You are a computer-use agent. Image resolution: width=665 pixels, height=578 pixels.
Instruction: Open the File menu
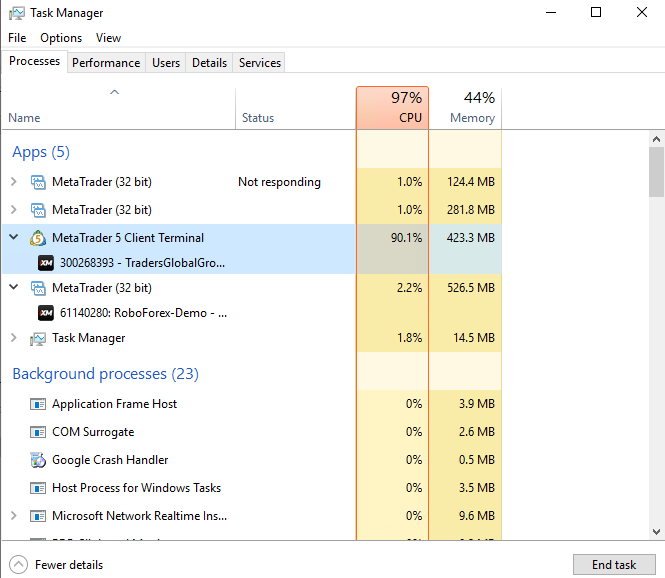[x=17, y=38]
